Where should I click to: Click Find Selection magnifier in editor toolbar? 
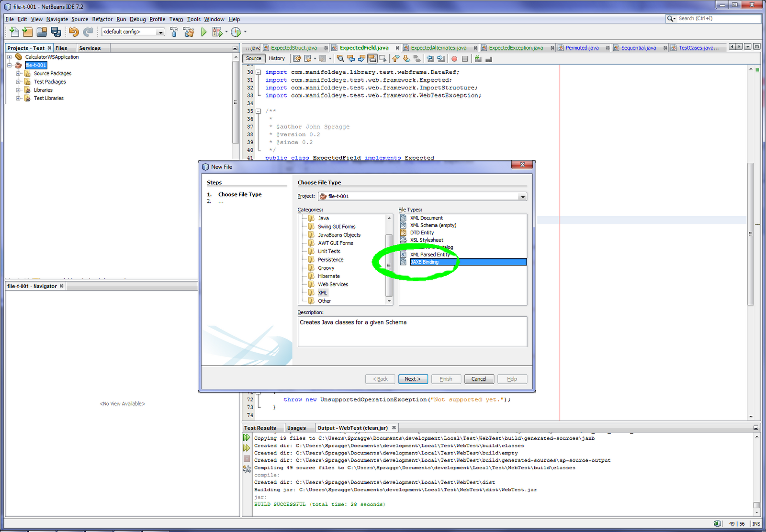click(340, 58)
